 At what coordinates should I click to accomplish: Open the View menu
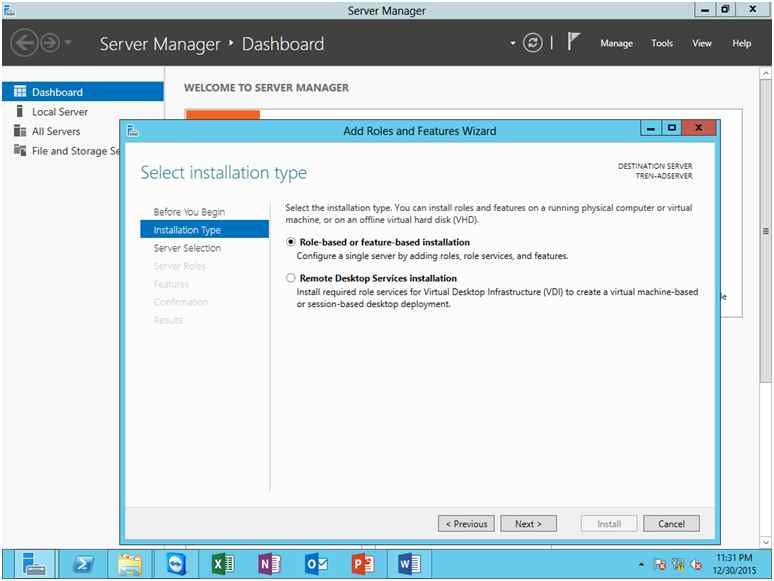click(x=701, y=43)
